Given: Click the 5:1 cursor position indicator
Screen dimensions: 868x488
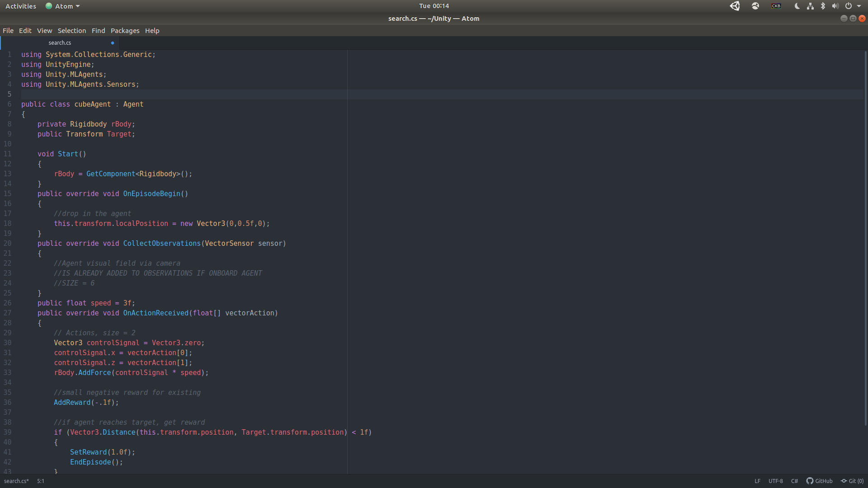Looking at the screenshot, I should tap(41, 481).
